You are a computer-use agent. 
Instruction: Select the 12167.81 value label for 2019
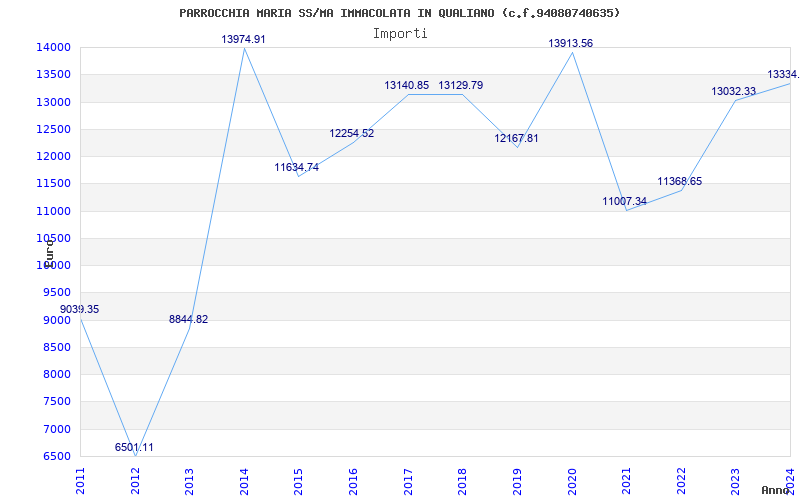[516, 138]
